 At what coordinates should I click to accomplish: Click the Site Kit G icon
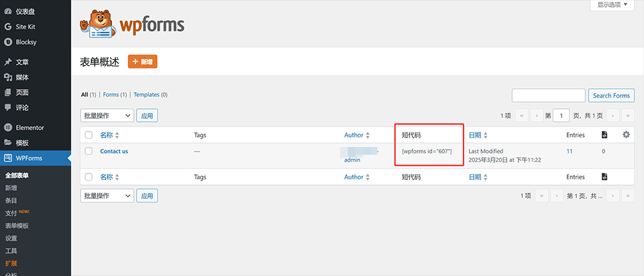(7, 26)
